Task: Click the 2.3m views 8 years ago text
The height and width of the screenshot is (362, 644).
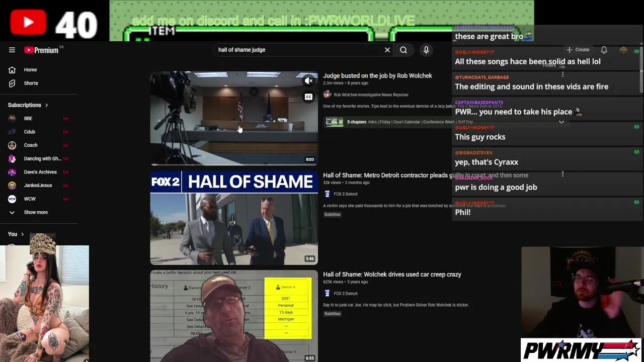Action: point(345,83)
